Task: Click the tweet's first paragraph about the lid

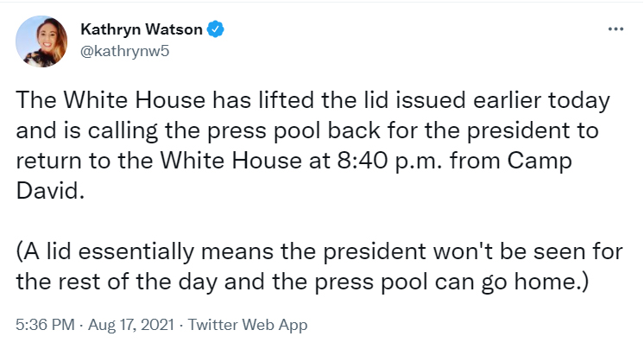Action: [313, 145]
